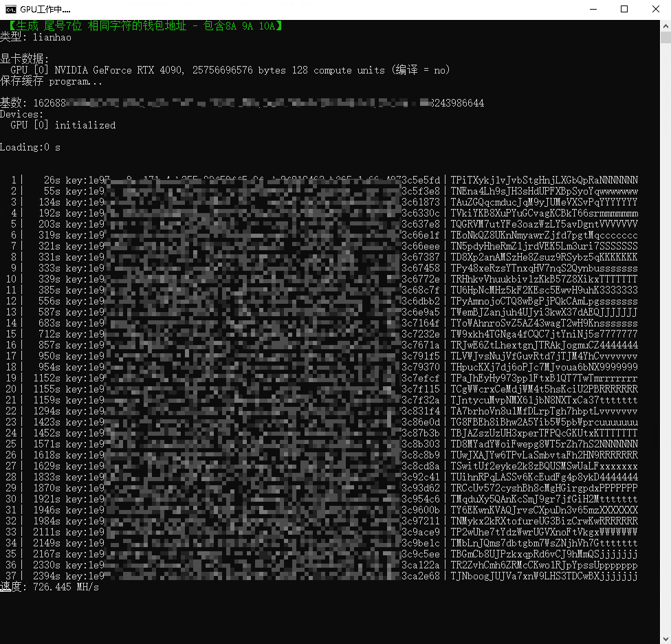Close the GPU console window

654,10
